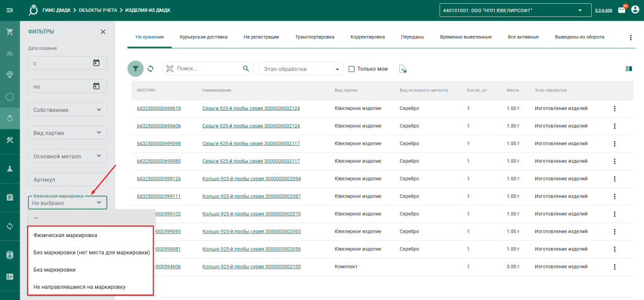Screen dimensions: 644x300
Task: Expand the Собственник dropdown
Action: pos(67,109)
